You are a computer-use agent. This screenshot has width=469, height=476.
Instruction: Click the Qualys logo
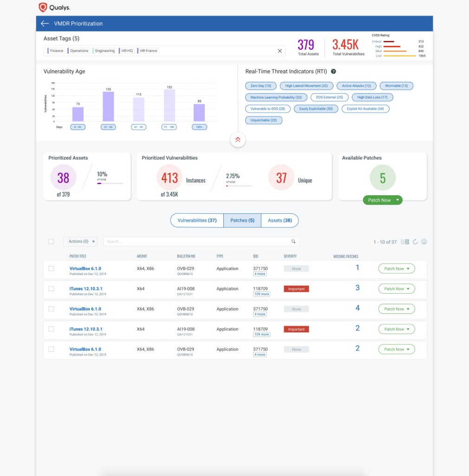pos(54,7)
